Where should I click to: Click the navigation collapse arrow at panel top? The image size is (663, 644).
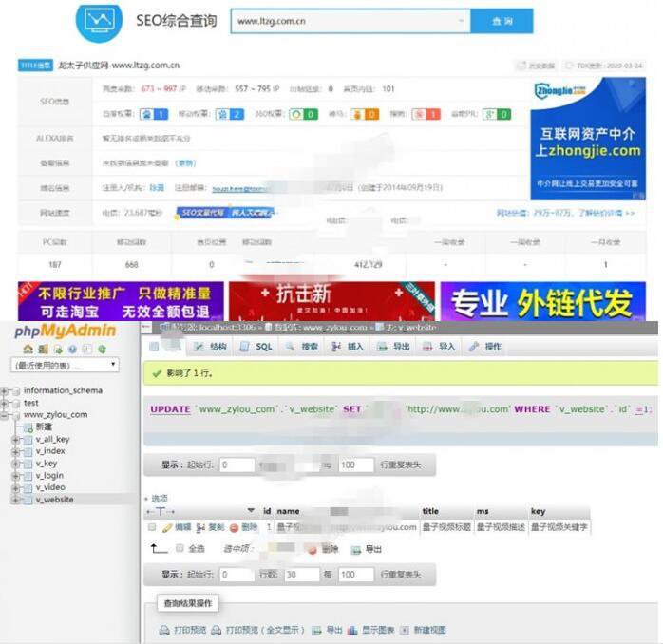coord(146,327)
